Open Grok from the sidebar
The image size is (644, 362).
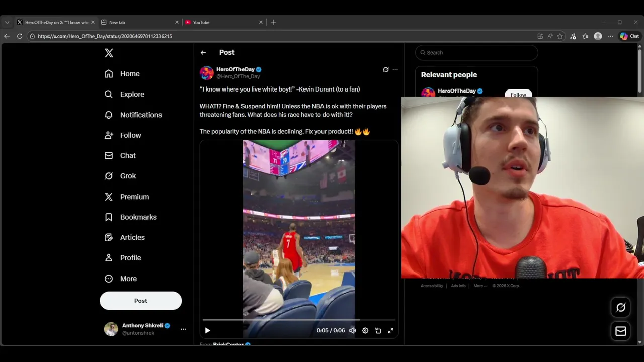coord(120,176)
